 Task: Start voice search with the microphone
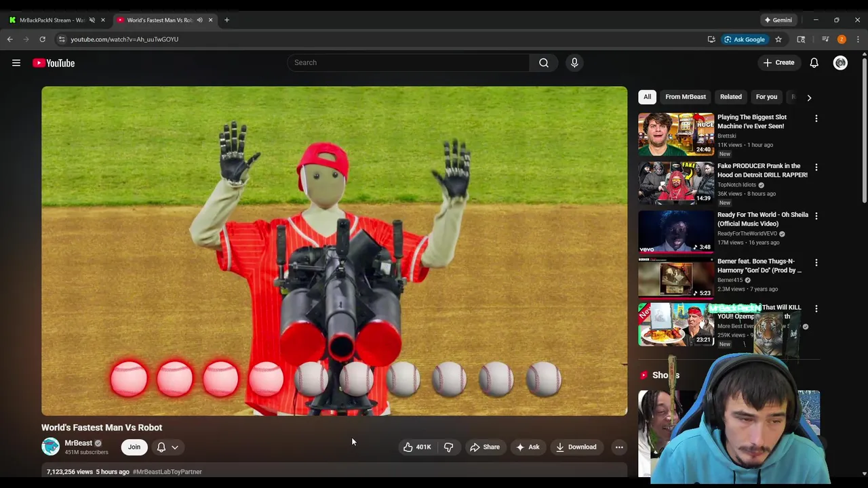pyautogui.click(x=574, y=62)
